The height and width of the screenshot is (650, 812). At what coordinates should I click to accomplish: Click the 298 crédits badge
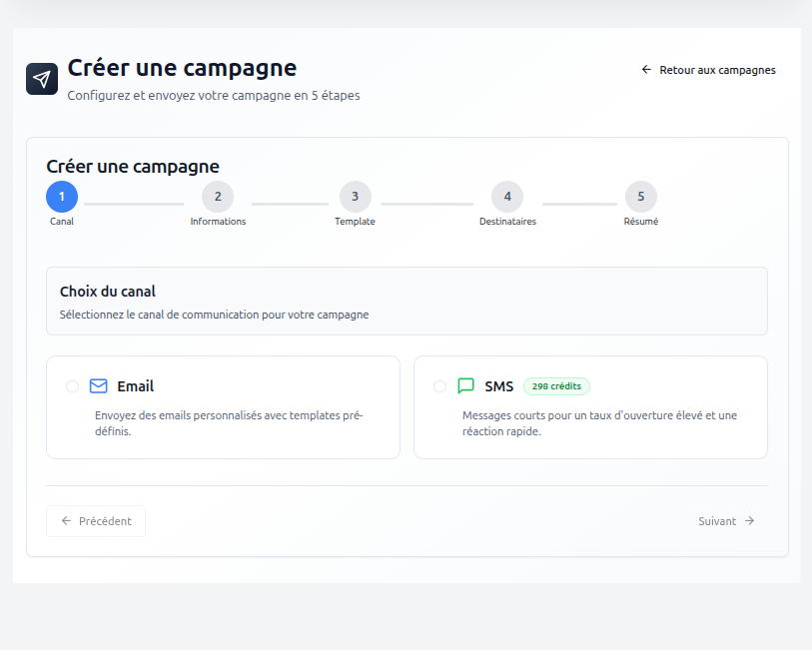click(558, 385)
